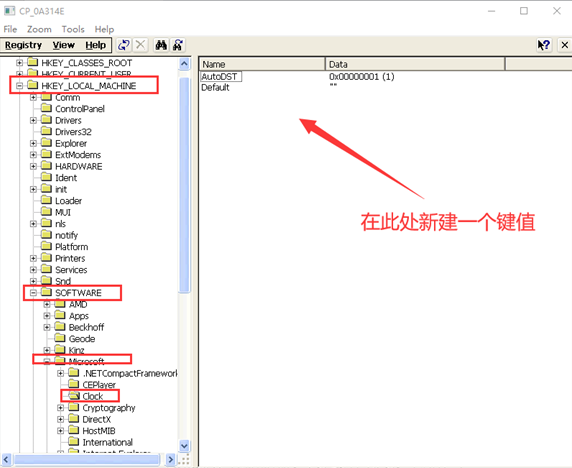The image size is (572, 468).
Task: Open the Registry menu
Action: (23, 45)
